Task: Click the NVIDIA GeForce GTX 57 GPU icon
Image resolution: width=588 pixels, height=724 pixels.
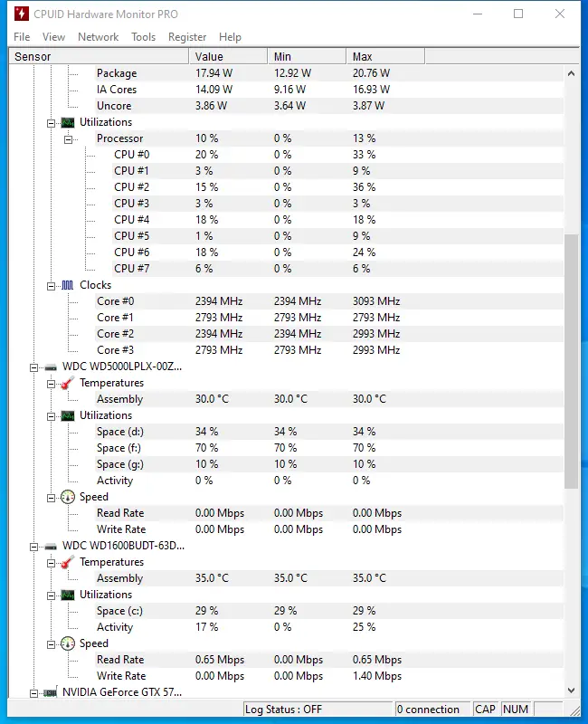Action: pyautogui.click(x=50, y=692)
